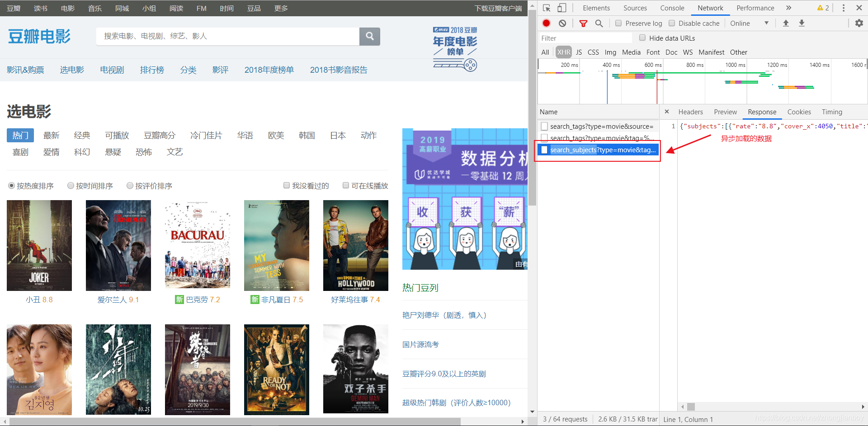Check the 可在线播放 checkbox

click(x=346, y=185)
